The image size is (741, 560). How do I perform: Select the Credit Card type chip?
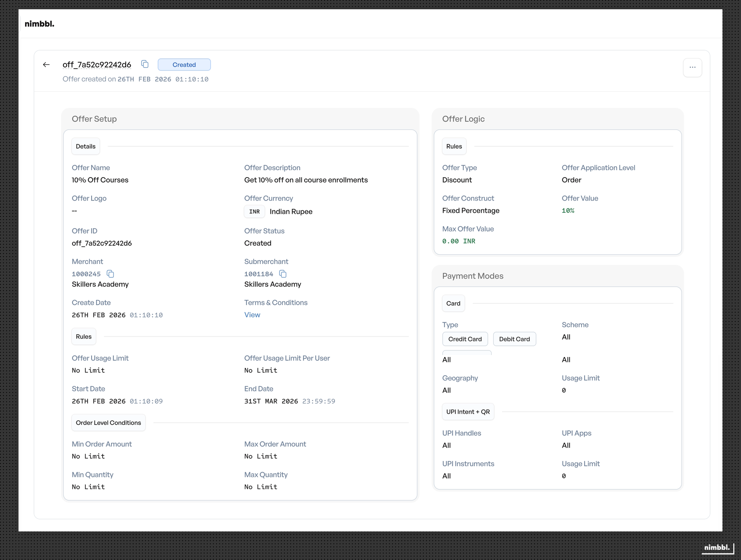pos(465,339)
